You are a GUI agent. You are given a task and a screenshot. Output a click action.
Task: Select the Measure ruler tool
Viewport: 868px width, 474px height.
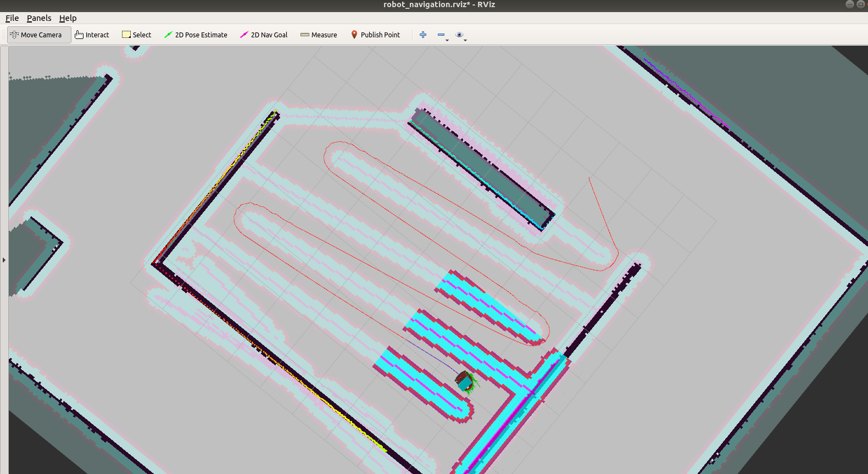tap(319, 35)
